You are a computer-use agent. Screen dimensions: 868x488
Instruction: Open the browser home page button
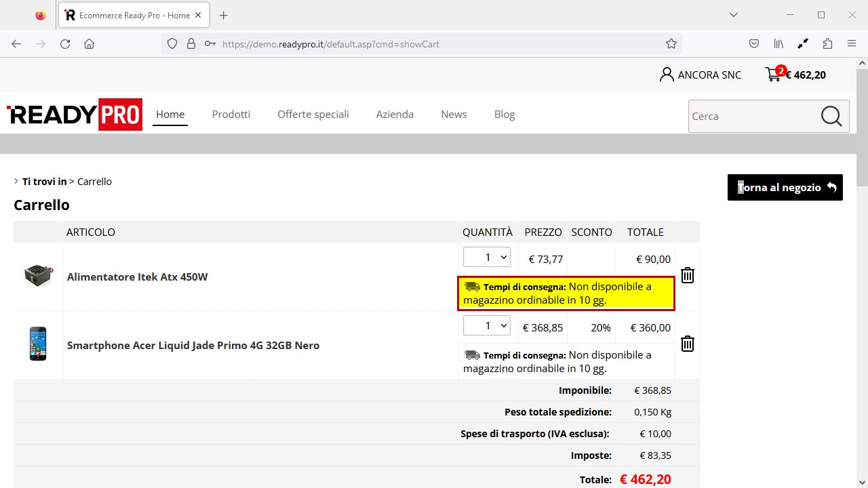point(89,44)
